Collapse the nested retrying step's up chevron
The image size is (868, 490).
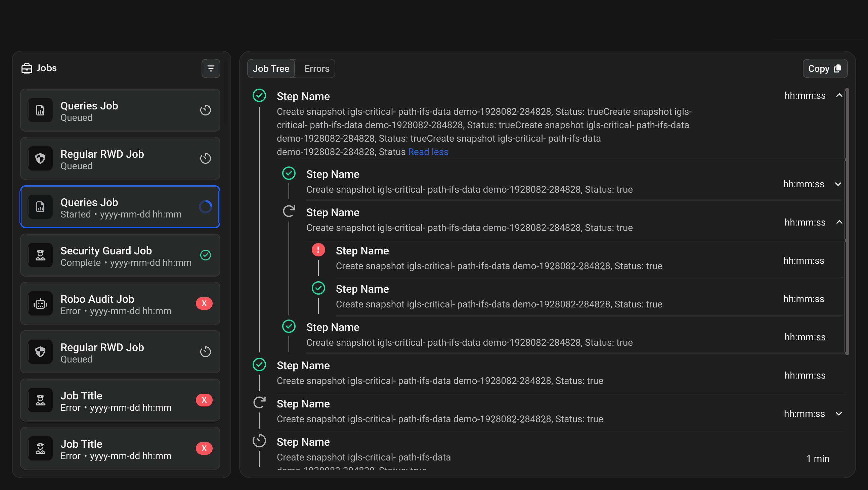[x=839, y=222]
